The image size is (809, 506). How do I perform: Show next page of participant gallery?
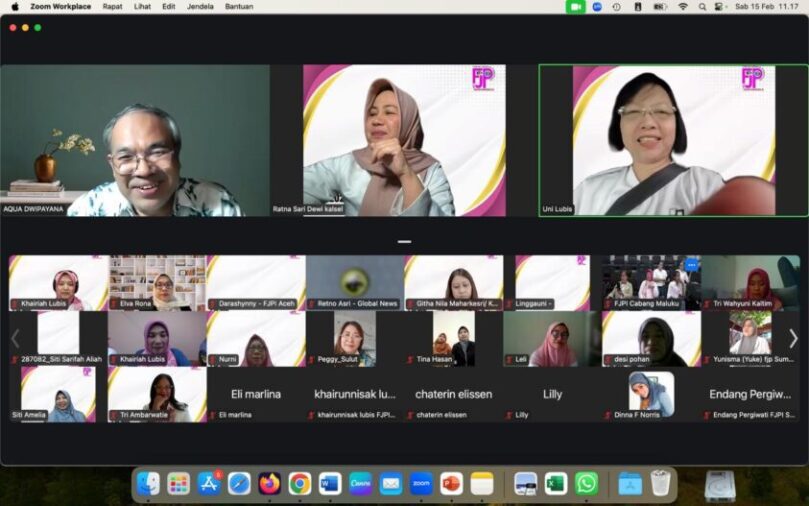tap(793, 339)
